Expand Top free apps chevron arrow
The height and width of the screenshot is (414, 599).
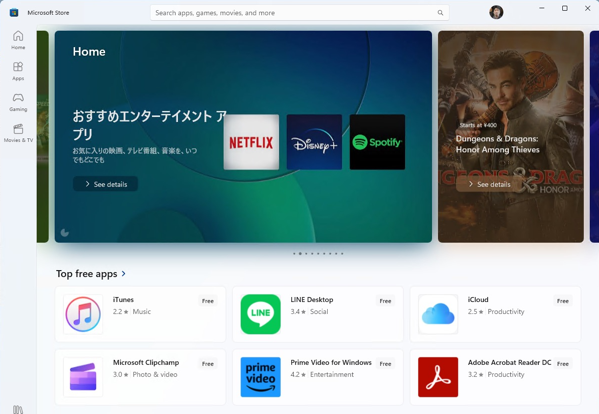[x=123, y=273]
